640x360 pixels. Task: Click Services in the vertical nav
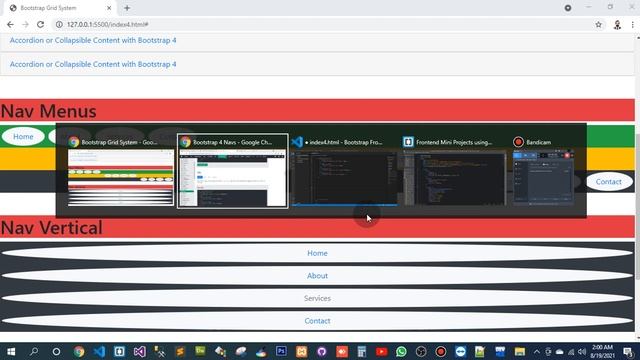point(317,298)
